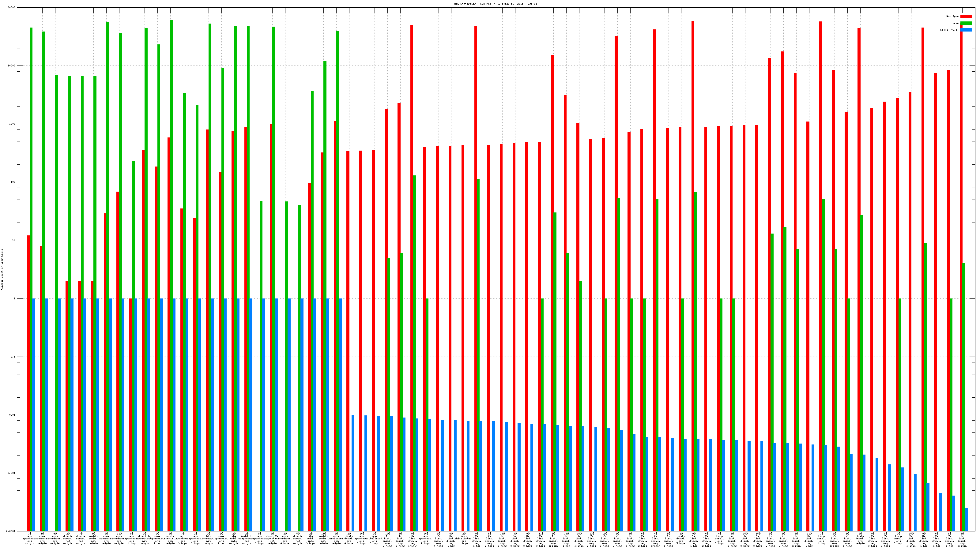Screen dimensions: 980x551
Task: Click the bl.spamcop.net origin axis label
Action: pyautogui.click(x=209, y=538)
